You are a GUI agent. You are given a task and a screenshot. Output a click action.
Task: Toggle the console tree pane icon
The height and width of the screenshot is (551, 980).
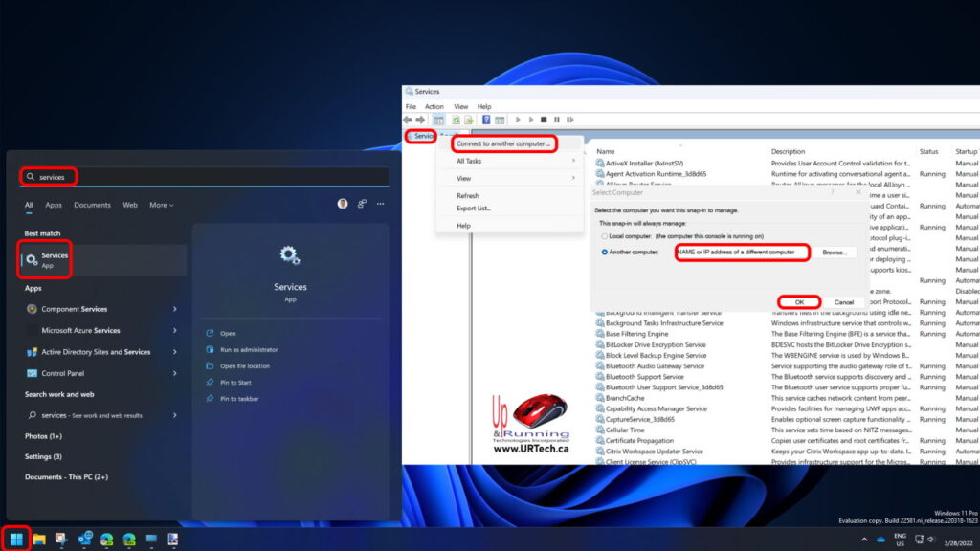click(x=439, y=120)
